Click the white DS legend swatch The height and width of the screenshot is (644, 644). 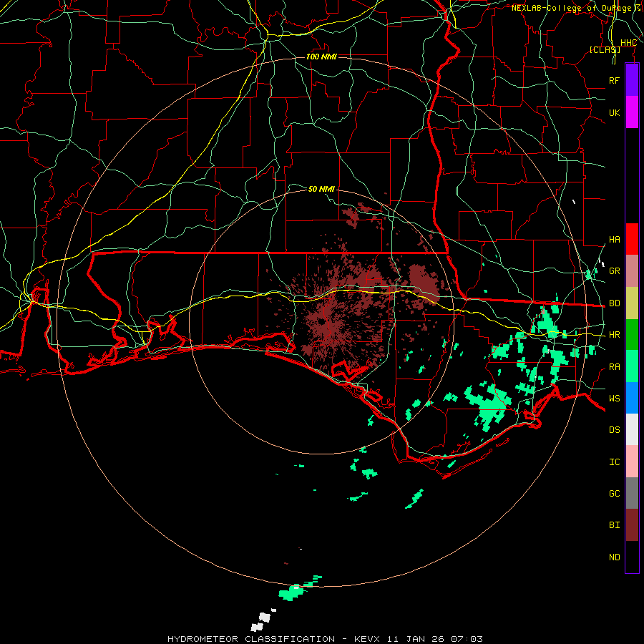point(632,429)
